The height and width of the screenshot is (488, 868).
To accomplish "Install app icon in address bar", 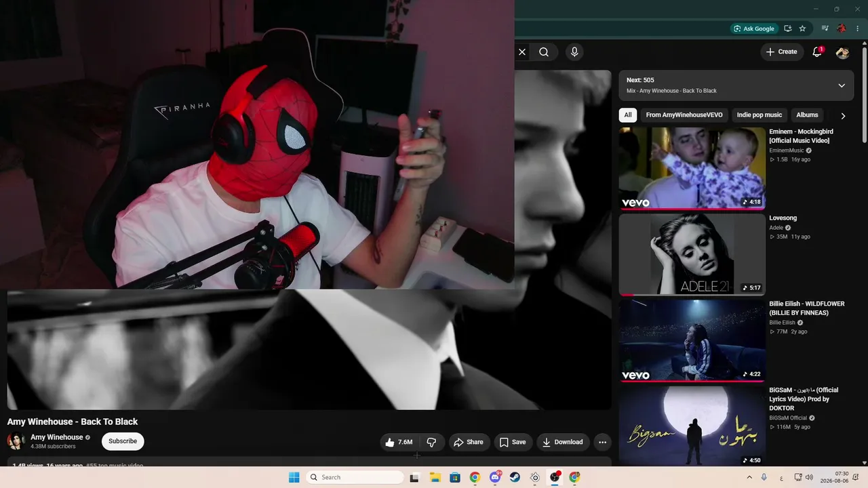I will pyautogui.click(x=787, y=28).
